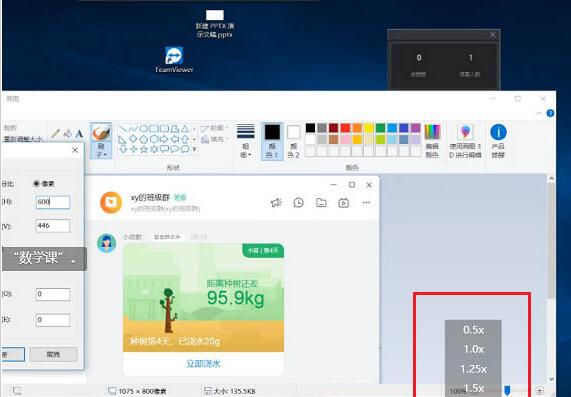
Task: Select the 新建 PPTX 演示文稿.pptx desktop file
Action: pyautogui.click(x=214, y=24)
